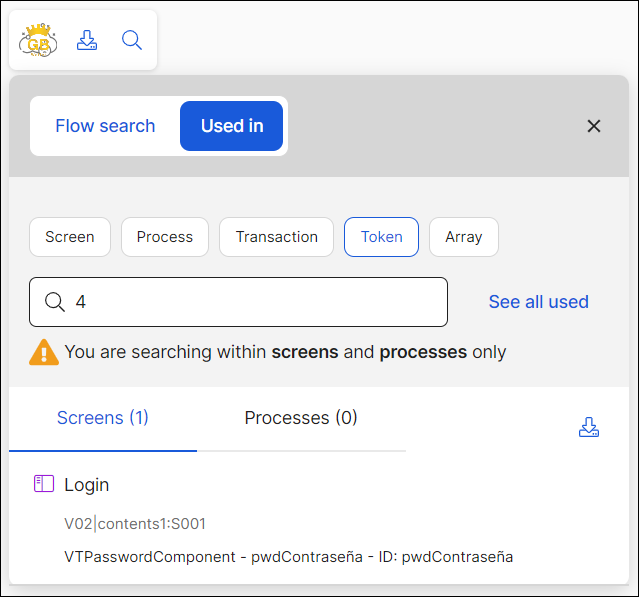
Task: Filter by Process chip
Action: pyautogui.click(x=165, y=237)
